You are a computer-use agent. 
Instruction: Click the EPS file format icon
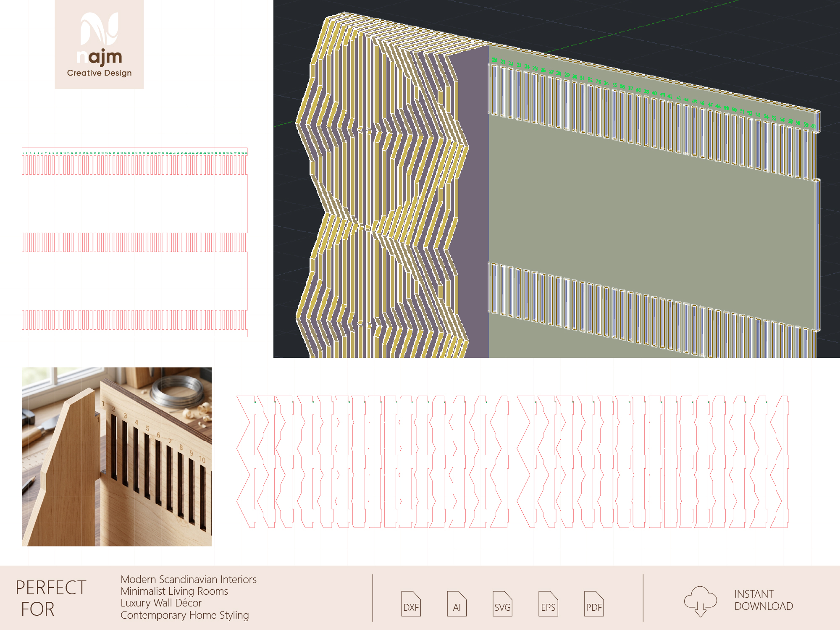click(548, 604)
